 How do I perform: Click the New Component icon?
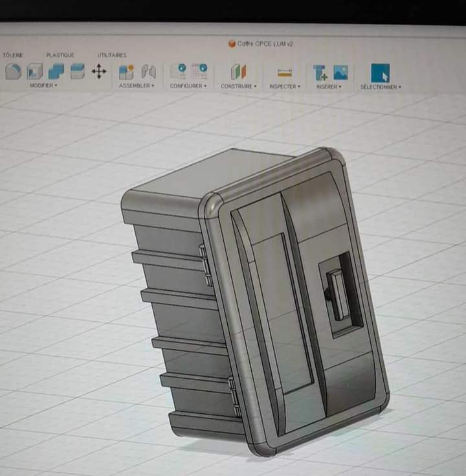click(x=126, y=72)
